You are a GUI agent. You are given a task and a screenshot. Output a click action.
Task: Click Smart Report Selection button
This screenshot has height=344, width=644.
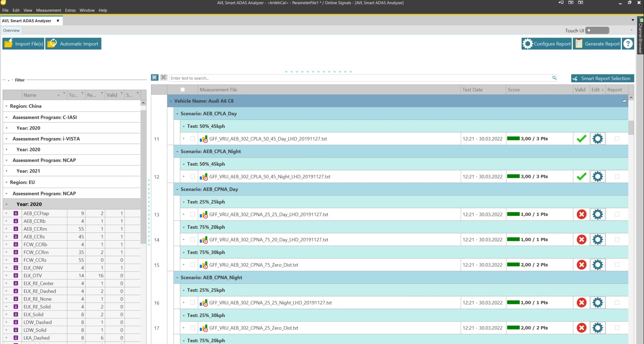pos(603,78)
